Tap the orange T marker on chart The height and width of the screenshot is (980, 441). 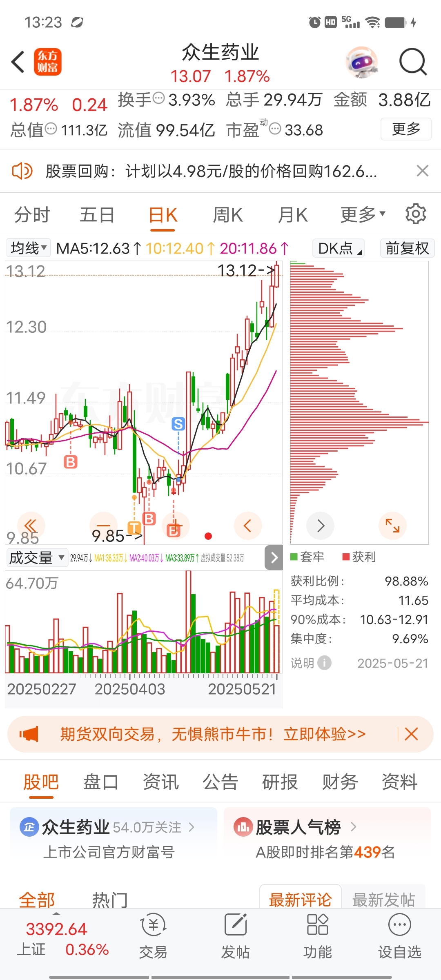[x=134, y=528]
